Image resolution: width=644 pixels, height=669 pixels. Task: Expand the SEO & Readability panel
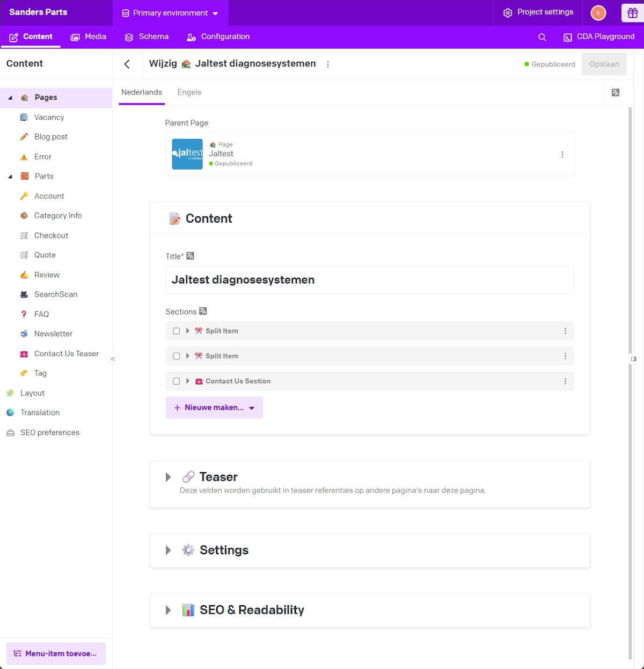169,610
